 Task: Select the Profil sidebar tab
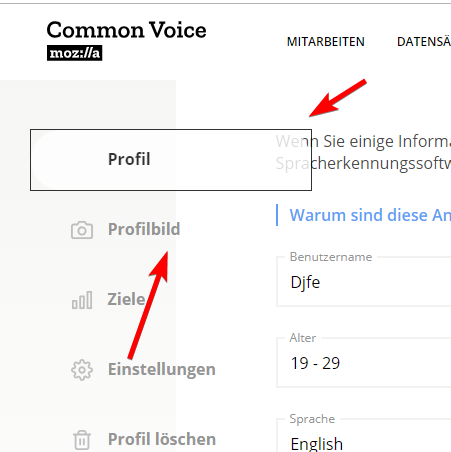[171, 160]
